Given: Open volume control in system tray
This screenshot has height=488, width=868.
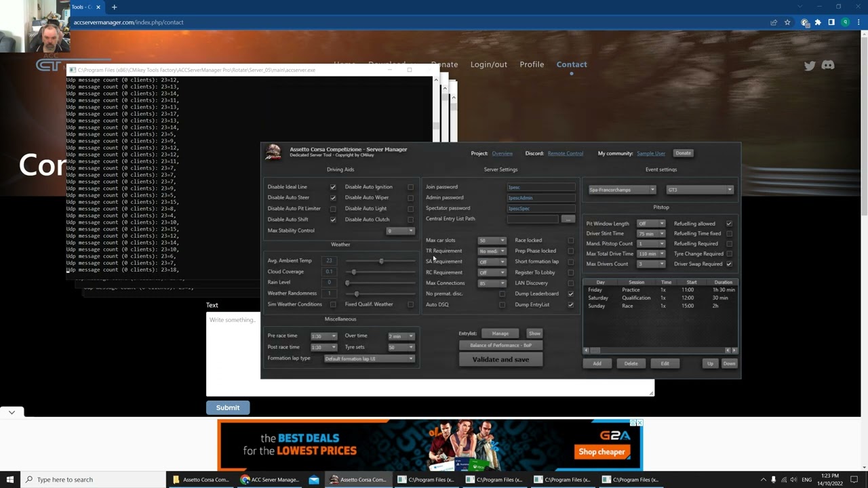Looking at the screenshot, I should (x=793, y=479).
